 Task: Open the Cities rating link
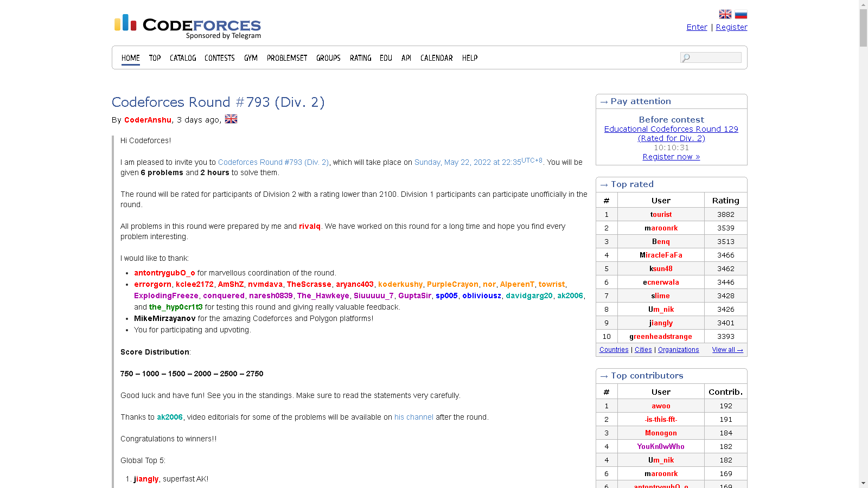(643, 350)
